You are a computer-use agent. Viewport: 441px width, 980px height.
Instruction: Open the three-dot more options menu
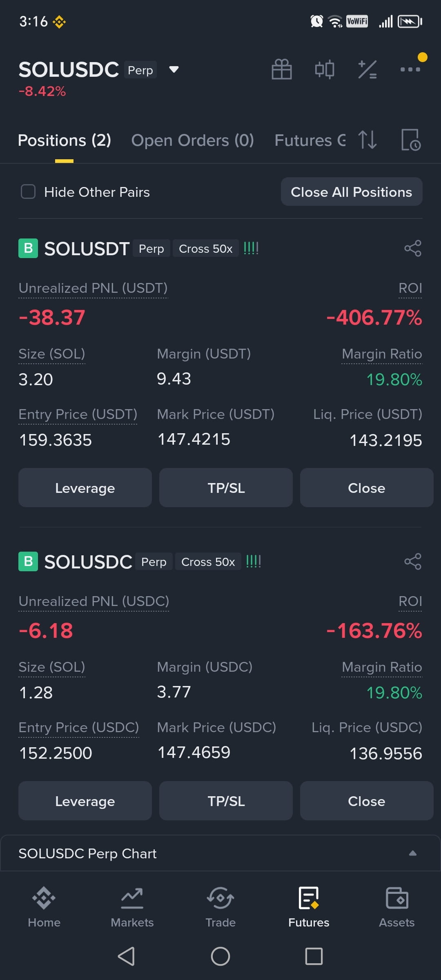[x=410, y=69]
